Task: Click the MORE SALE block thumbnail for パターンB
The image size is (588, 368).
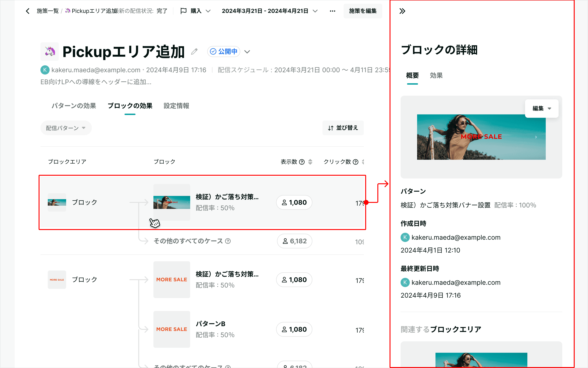Action: (x=172, y=329)
